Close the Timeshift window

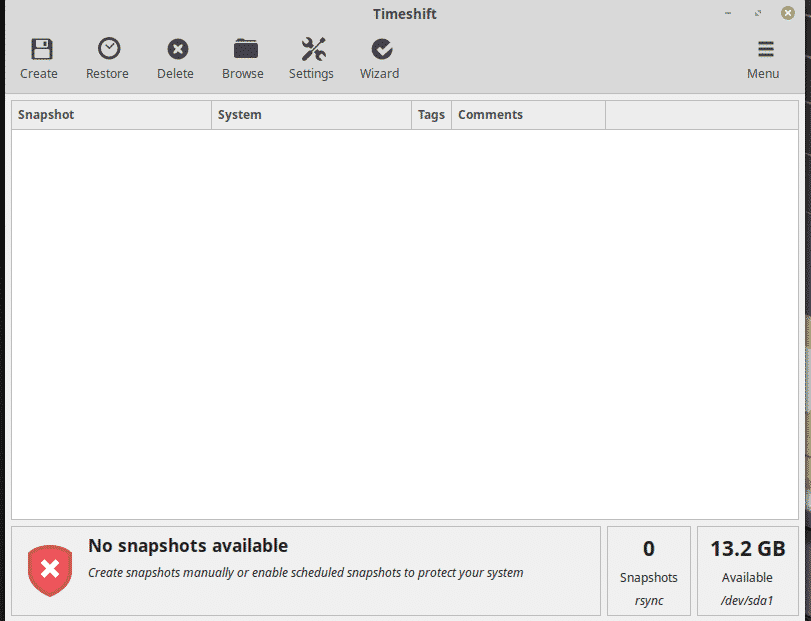(x=787, y=13)
